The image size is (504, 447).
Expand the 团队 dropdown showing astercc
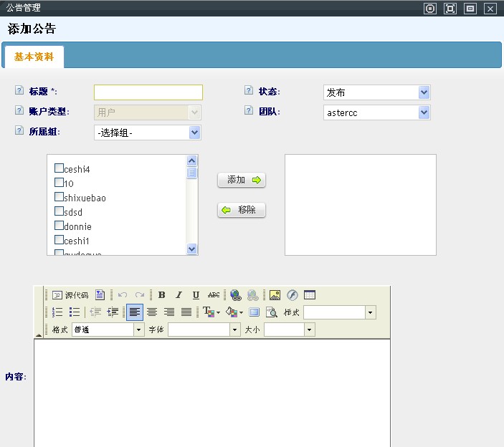click(x=376, y=112)
